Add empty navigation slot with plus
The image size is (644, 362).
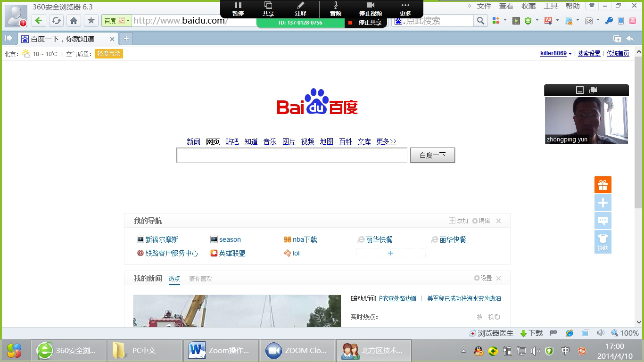[x=390, y=253]
